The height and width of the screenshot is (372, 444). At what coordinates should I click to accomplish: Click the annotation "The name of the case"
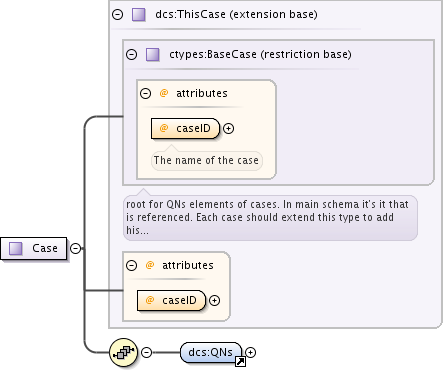[x=207, y=160]
